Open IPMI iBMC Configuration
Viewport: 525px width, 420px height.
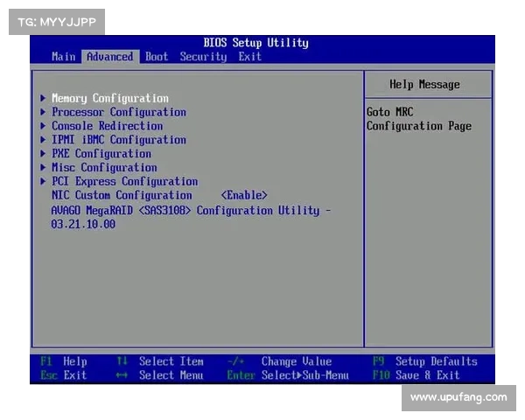pyautogui.click(x=118, y=140)
